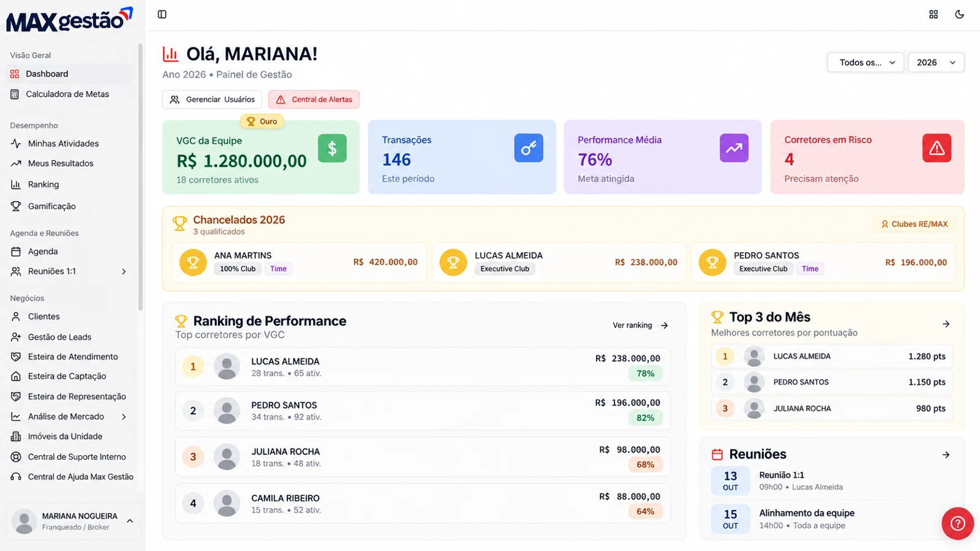Viewport: 980px width, 551px height.
Task: Click the red help question-mark button
Action: pyautogui.click(x=957, y=523)
